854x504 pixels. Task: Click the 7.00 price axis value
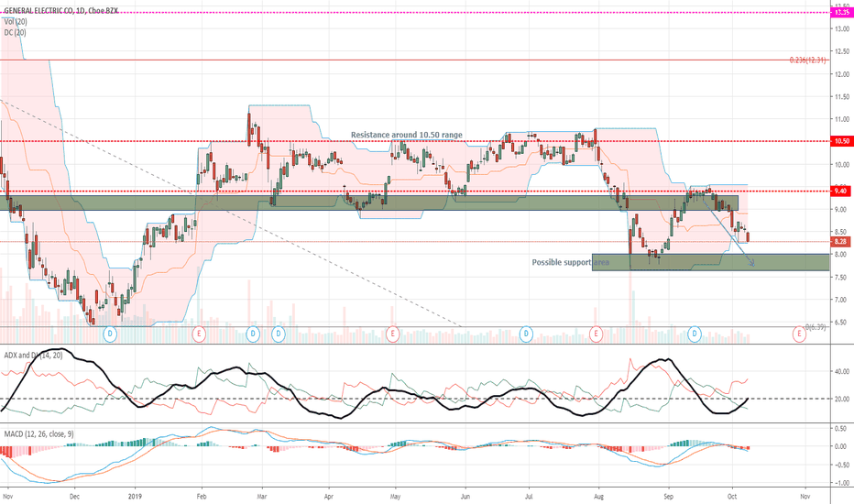pos(841,300)
